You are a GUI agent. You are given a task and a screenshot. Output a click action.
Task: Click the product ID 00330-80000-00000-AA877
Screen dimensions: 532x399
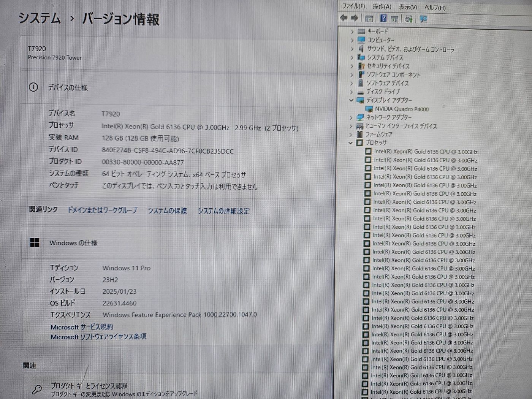[x=143, y=162]
